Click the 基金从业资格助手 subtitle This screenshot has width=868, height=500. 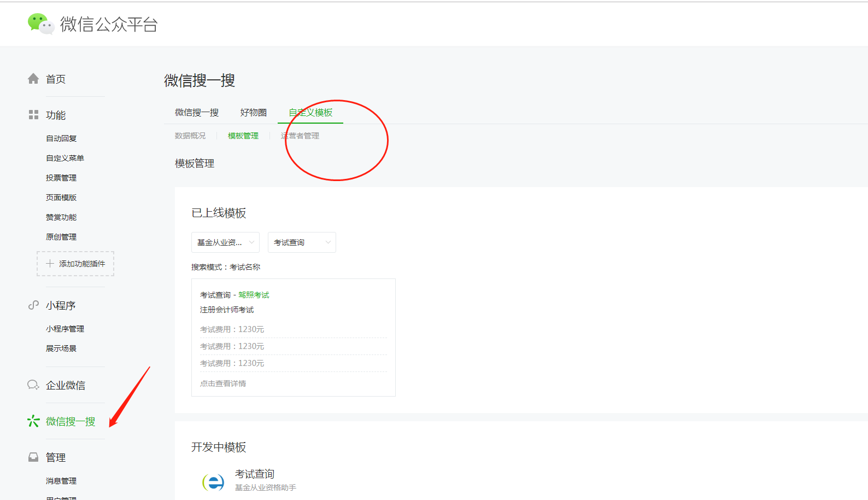coord(266,487)
